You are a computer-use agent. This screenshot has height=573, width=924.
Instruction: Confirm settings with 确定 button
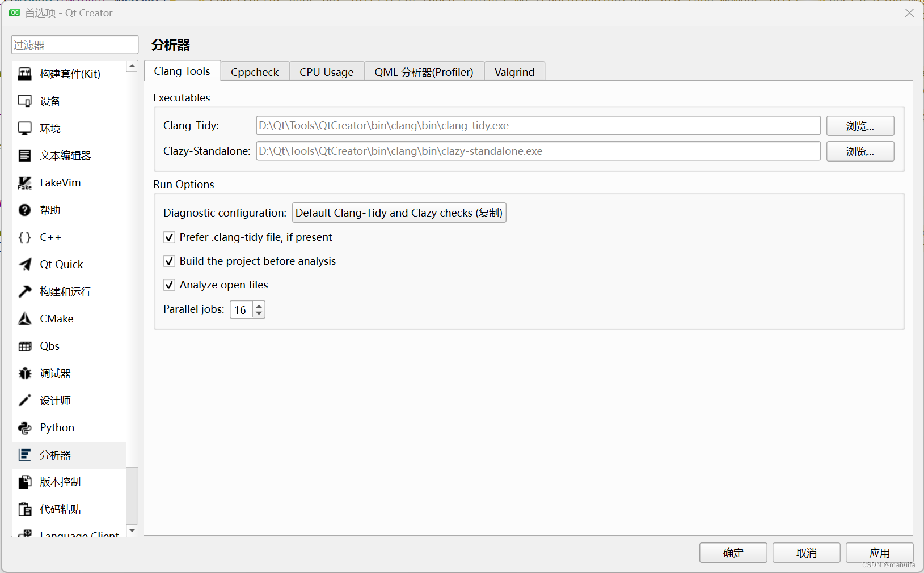[733, 553]
